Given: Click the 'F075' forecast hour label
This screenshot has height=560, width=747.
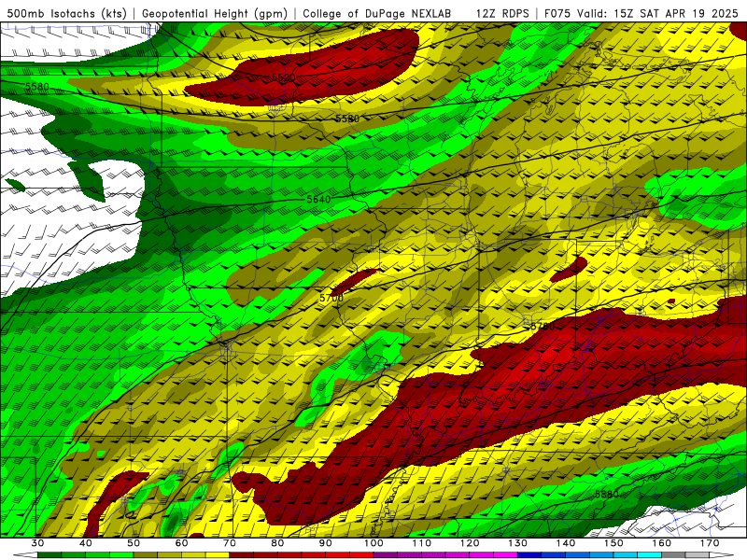Looking at the screenshot, I should [557, 13].
